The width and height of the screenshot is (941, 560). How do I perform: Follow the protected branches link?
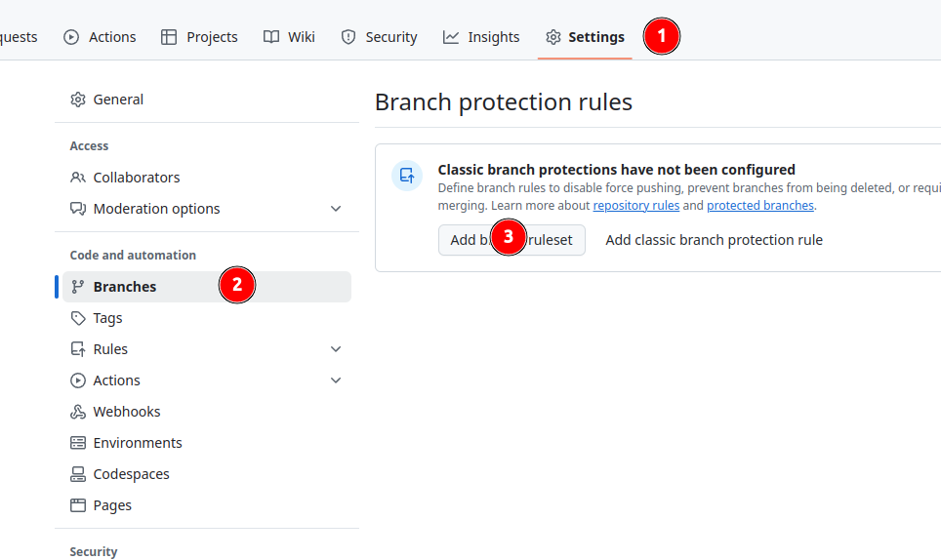(759, 206)
